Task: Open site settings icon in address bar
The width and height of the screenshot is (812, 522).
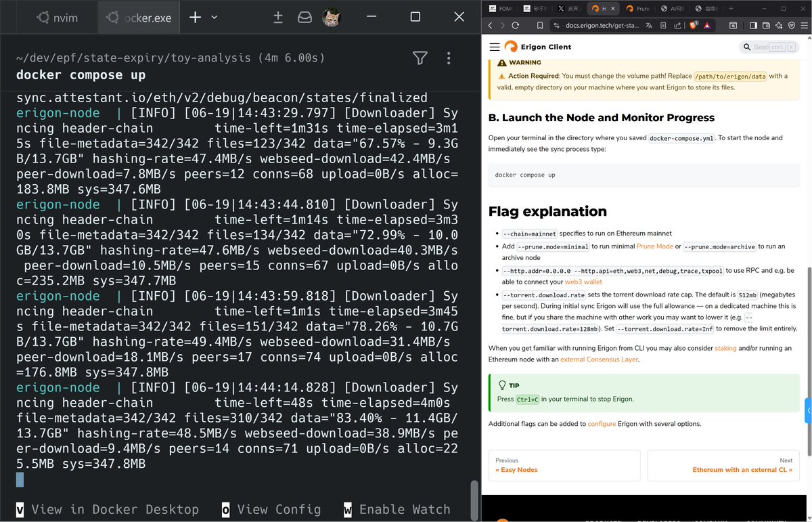Action: point(556,26)
